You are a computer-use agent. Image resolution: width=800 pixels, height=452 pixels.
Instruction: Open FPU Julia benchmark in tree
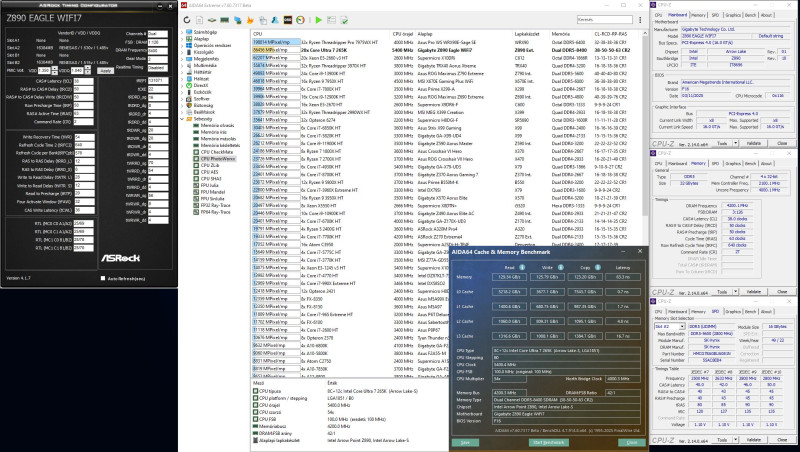[210, 185]
